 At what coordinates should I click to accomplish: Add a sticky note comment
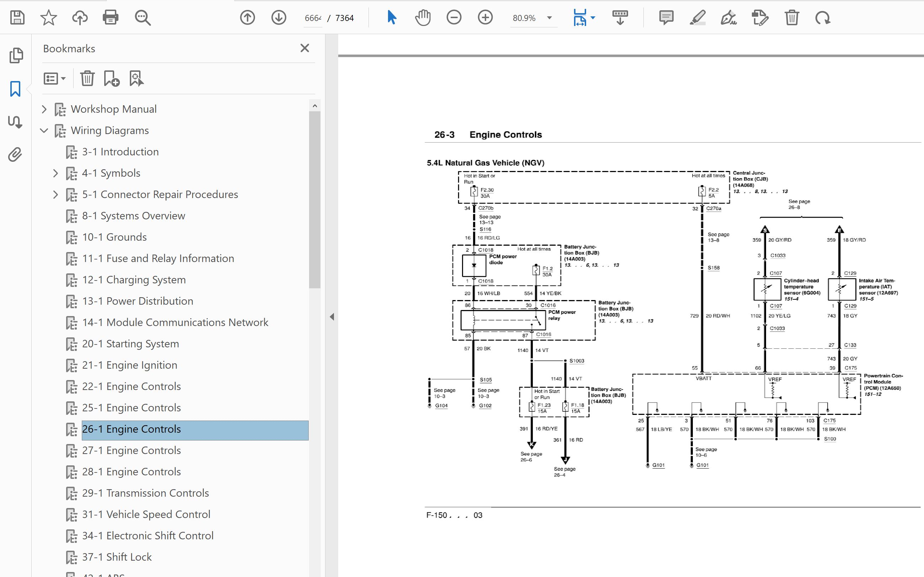pos(666,17)
